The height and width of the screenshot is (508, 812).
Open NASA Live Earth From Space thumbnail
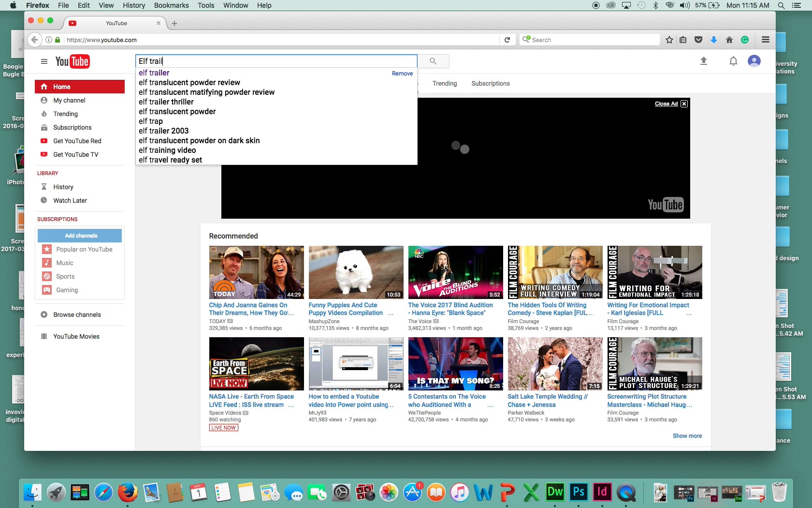pos(256,364)
